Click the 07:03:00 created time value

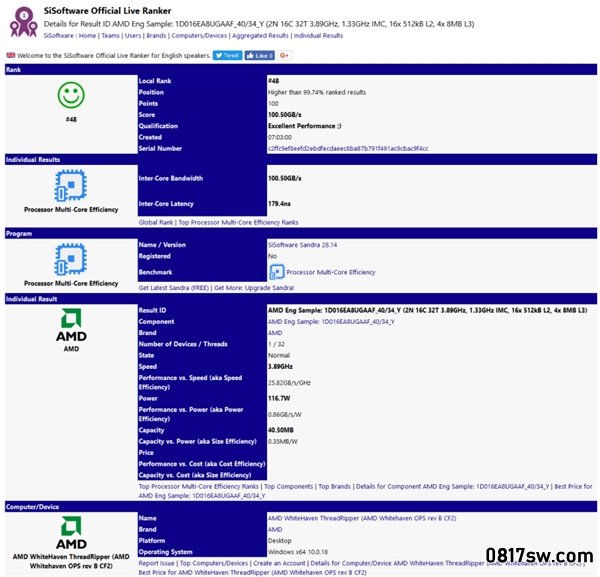click(x=280, y=137)
